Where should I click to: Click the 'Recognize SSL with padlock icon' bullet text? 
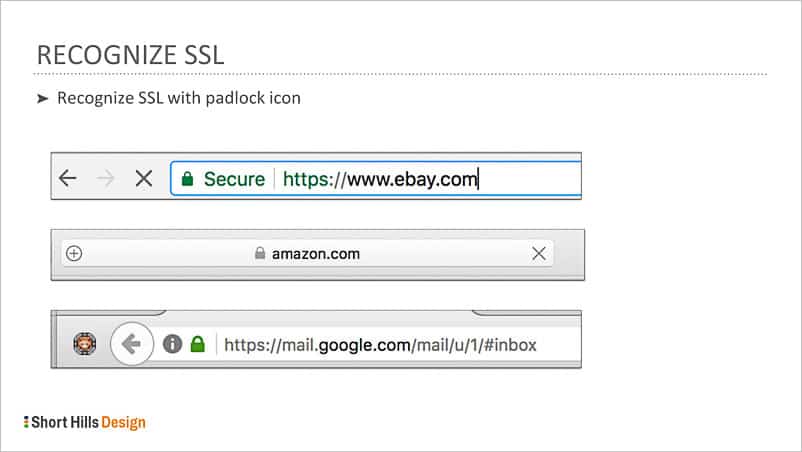[x=179, y=98]
